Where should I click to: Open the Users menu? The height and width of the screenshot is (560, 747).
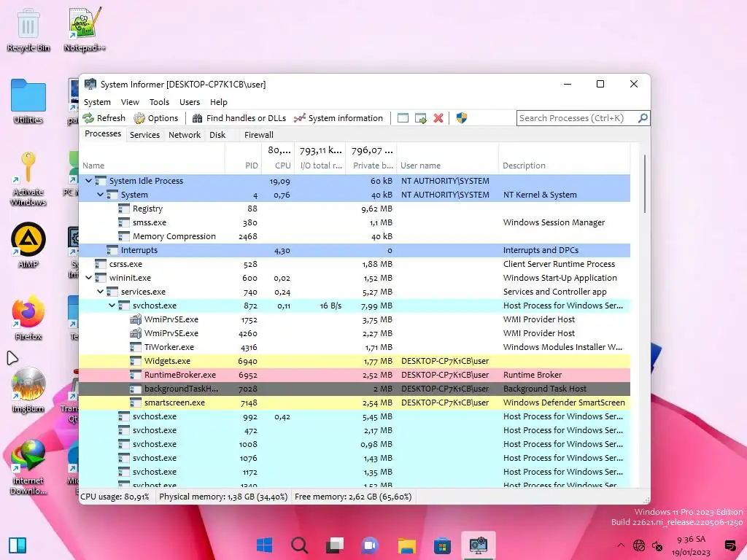tap(190, 102)
